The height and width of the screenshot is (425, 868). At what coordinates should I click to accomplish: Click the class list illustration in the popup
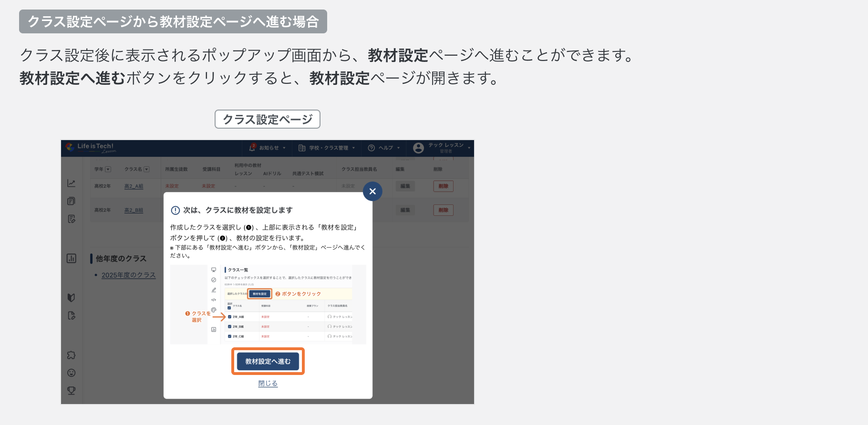tap(268, 304)
